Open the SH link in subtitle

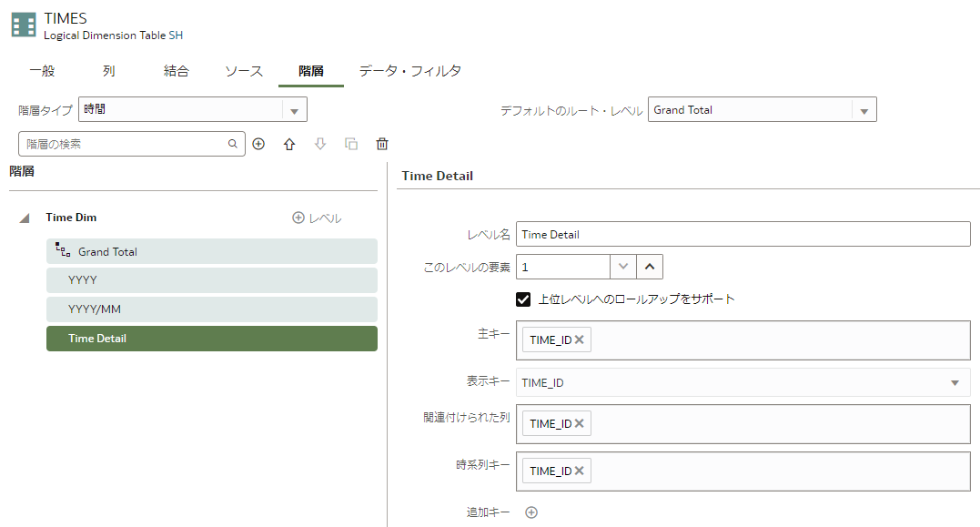[x=176, y=35]
